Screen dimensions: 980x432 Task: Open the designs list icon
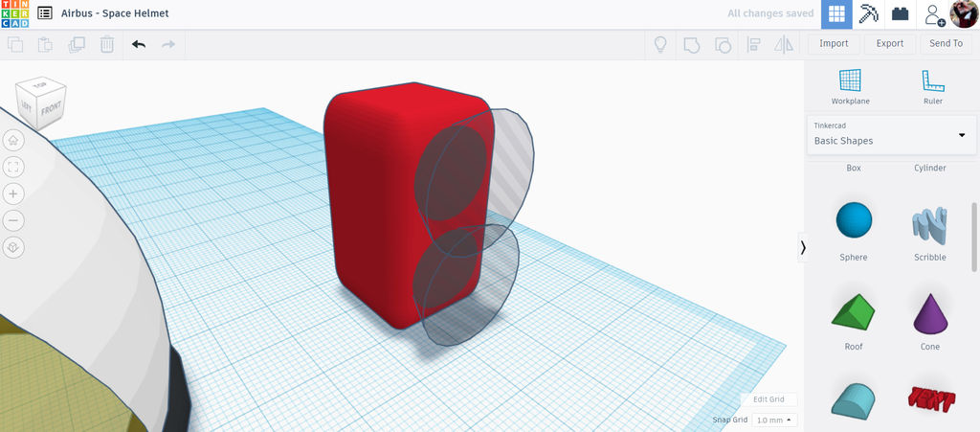44,13
